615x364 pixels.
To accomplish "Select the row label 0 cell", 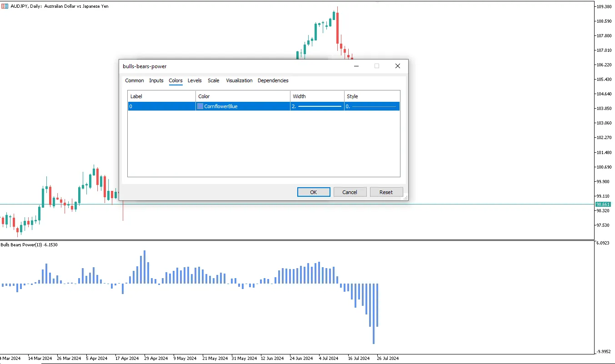I will pyautogui.click(x=161, y=106).
